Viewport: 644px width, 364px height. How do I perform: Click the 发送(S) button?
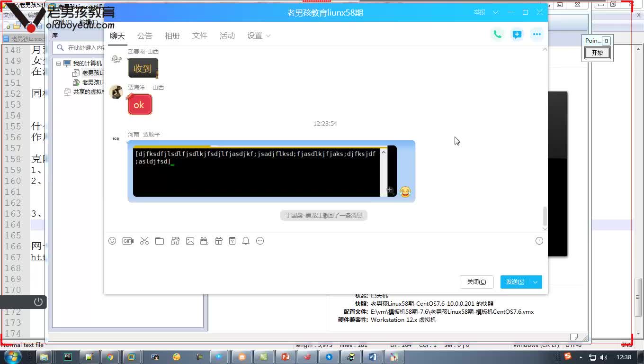click(x=515, y=282)
